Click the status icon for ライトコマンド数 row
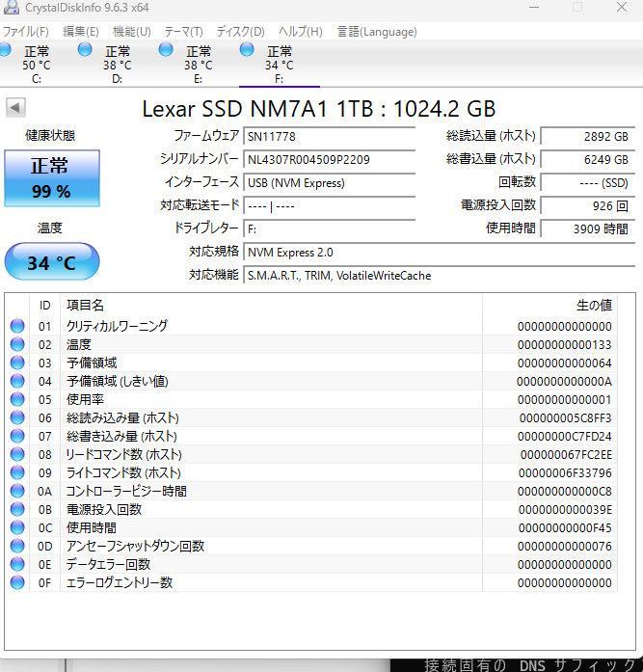 pyautogui.click(x=17, y=472)
